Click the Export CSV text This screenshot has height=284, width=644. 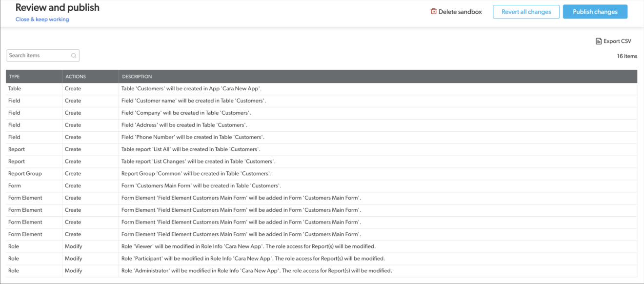pyautogui.click(x=617, y=41)
